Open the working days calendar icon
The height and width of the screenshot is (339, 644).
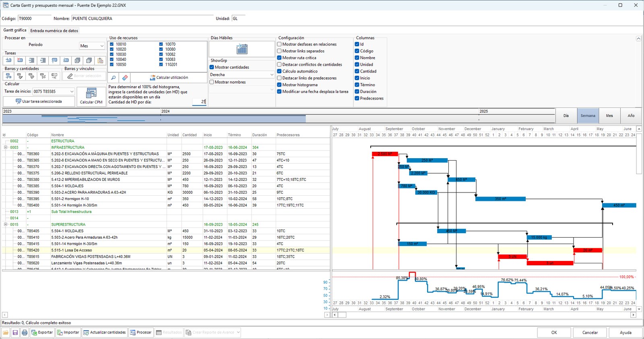point(242,49)
